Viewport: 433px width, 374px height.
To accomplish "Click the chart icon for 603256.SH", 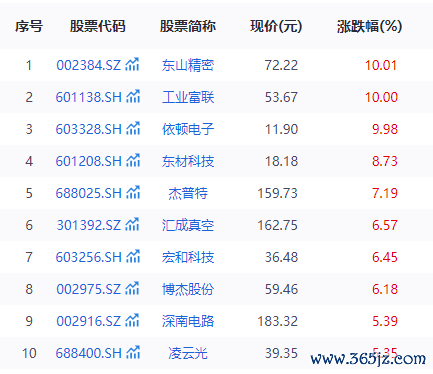I will coord(133,256).
